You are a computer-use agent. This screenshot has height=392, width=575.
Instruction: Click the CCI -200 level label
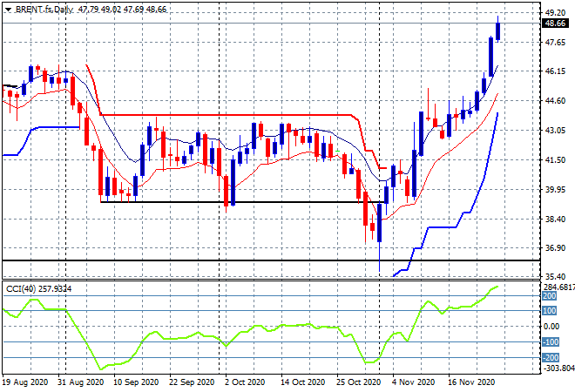click(x=551, y=357)
